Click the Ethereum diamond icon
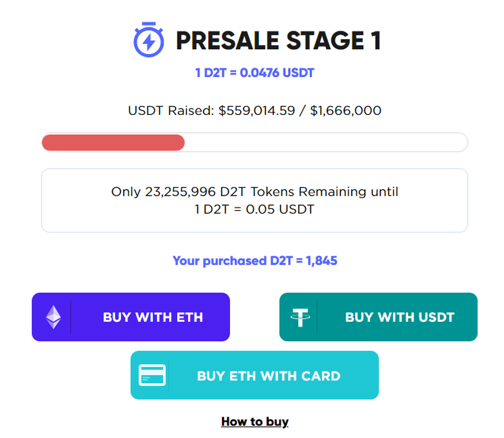Viewport: 504px width, 438px height. [x=53, y=317]
